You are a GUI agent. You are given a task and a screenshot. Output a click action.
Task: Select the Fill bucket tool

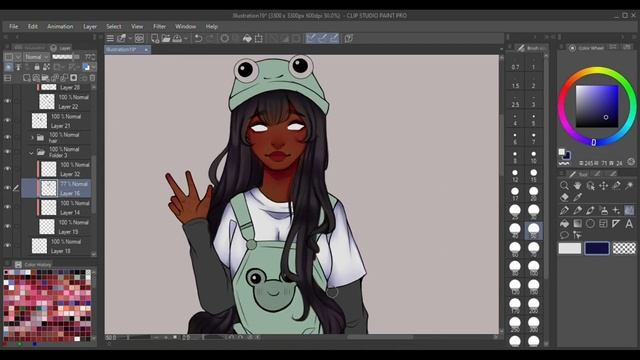coord(564,223)
